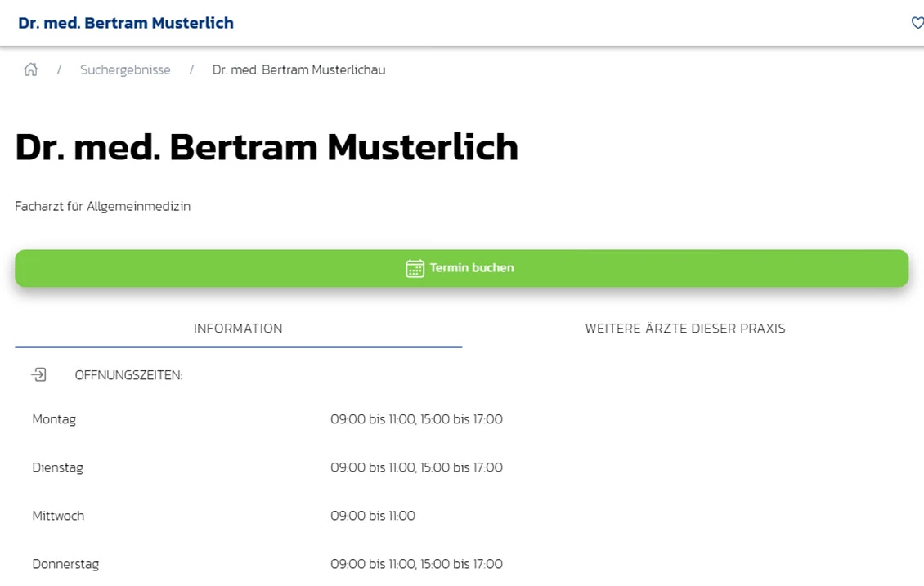Go to the home page icon in breadcrumb
The width and height of the screenshot is (924, 586).
pos(30,69)
